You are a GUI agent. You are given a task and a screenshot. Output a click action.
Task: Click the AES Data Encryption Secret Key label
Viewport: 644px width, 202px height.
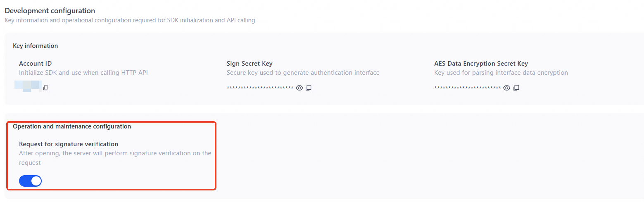481,64
